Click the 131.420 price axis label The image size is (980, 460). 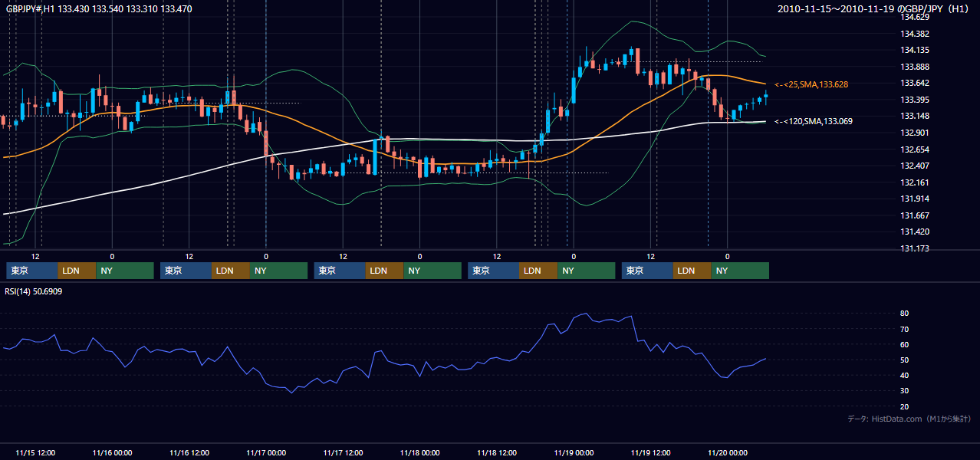click(915, 232)
